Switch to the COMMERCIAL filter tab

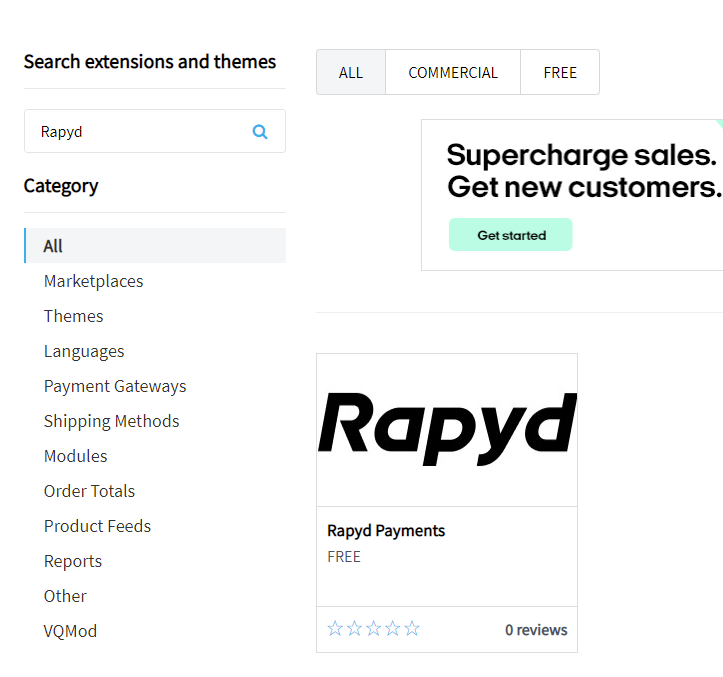[x=453, y=72]
